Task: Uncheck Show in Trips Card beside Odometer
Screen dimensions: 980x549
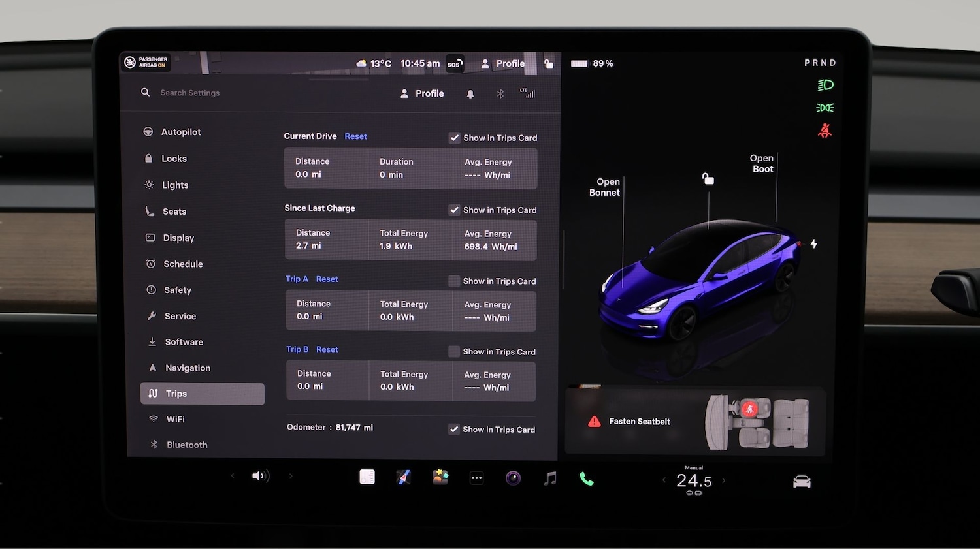Action: pos(454,430)
